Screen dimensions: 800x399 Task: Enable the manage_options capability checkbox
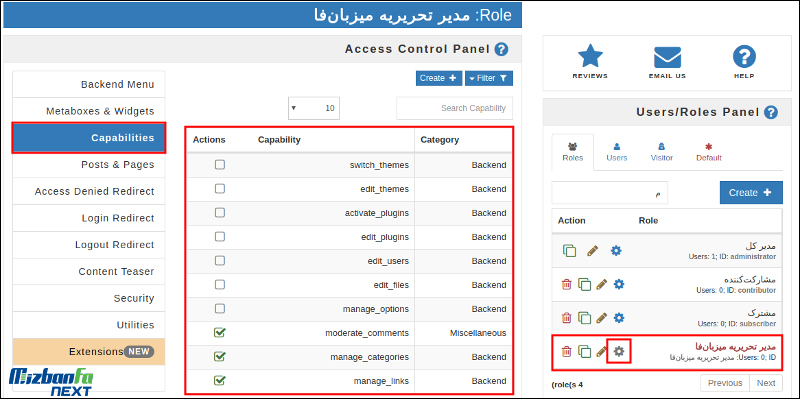pyautogui.click(x=219, y=309)
